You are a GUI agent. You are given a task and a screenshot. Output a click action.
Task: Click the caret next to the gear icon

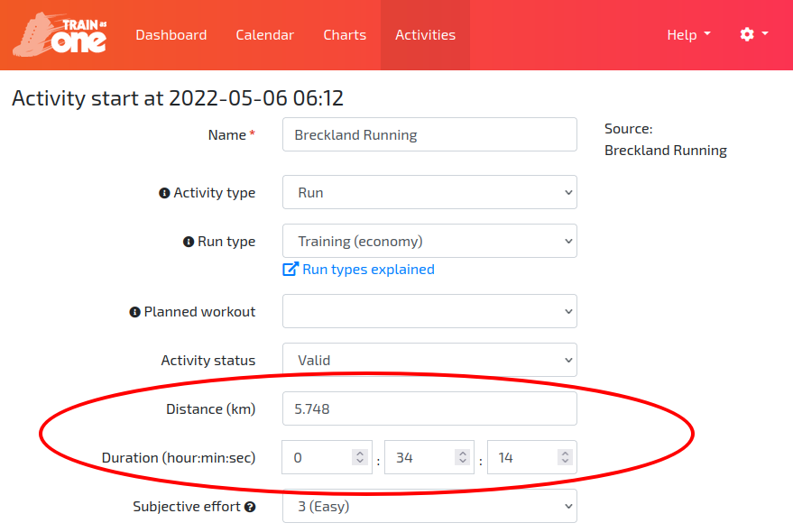pos(764,35)
